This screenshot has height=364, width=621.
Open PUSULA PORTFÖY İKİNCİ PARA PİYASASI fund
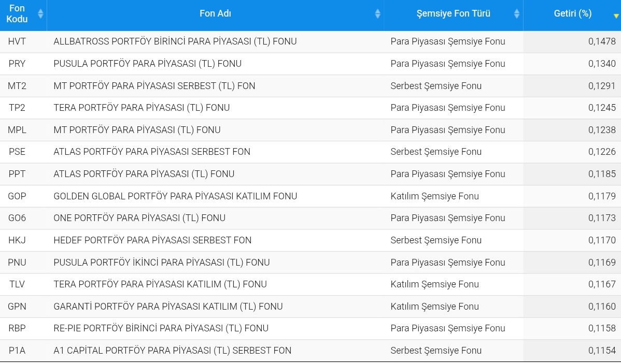[x=162, y=263]
